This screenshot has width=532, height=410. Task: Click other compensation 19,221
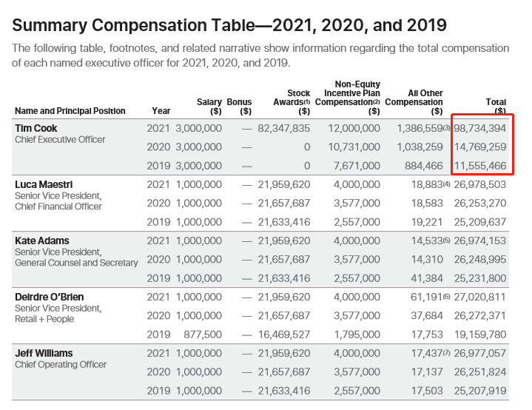tap(427, 222)
